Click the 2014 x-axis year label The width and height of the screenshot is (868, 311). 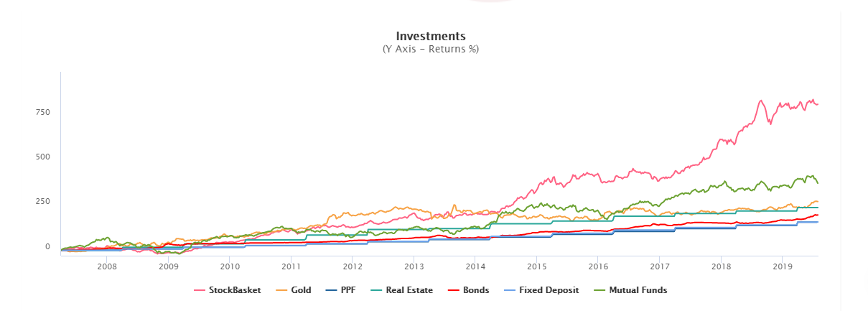[475, 267]
